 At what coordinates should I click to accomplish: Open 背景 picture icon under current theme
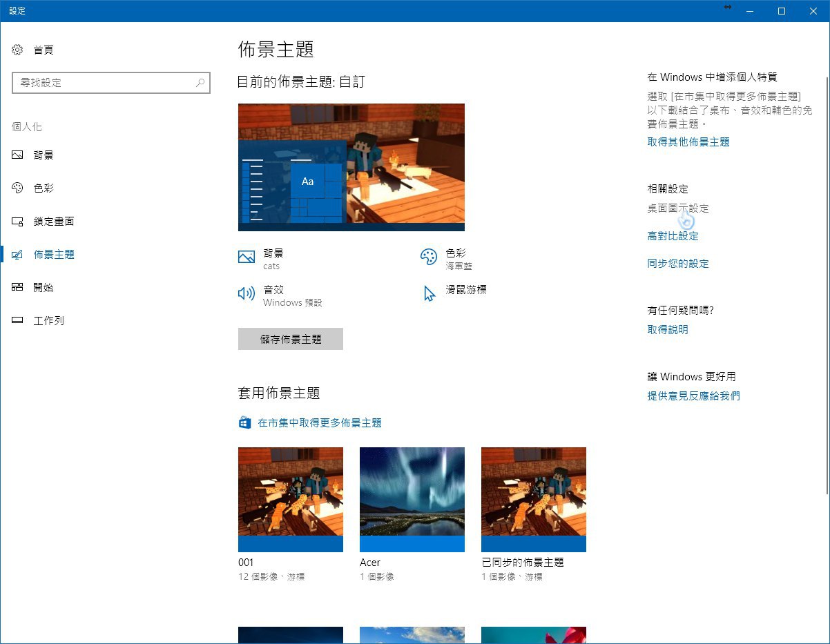tap(247, 257)
